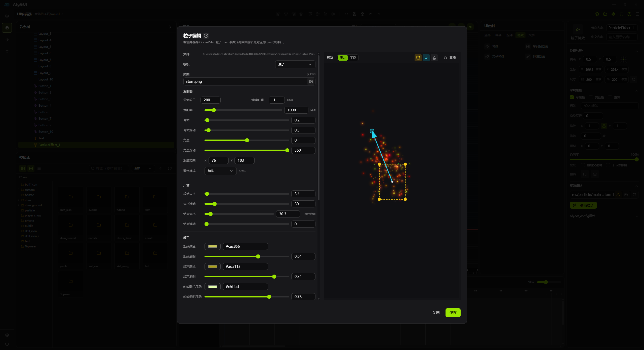Open the texture image picker for atom.png
The height and width of the screenshot is (350, 644).
coord(311,81)
